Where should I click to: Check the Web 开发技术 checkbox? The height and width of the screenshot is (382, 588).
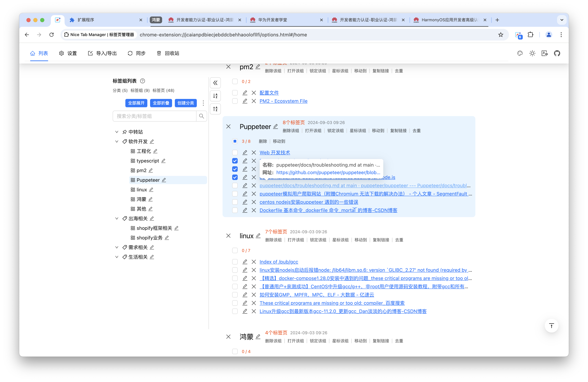point(235,153)
